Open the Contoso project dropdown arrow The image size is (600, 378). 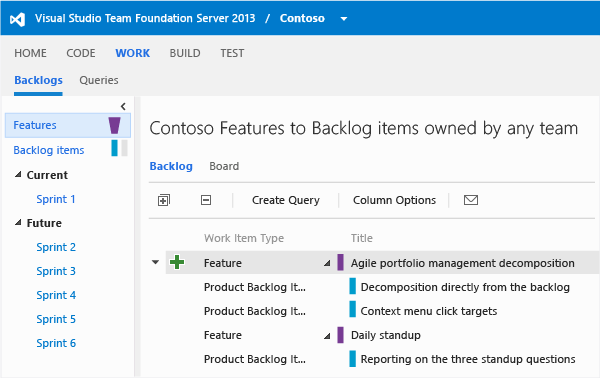pyautogui.click(x=344, y=19)
